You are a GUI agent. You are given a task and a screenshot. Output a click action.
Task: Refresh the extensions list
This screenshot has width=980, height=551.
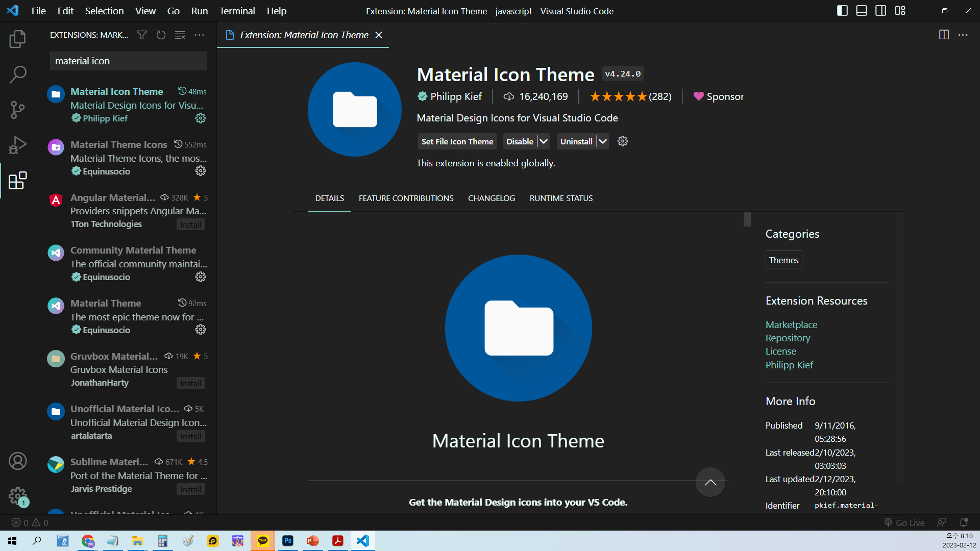click(x=161, y=35)
